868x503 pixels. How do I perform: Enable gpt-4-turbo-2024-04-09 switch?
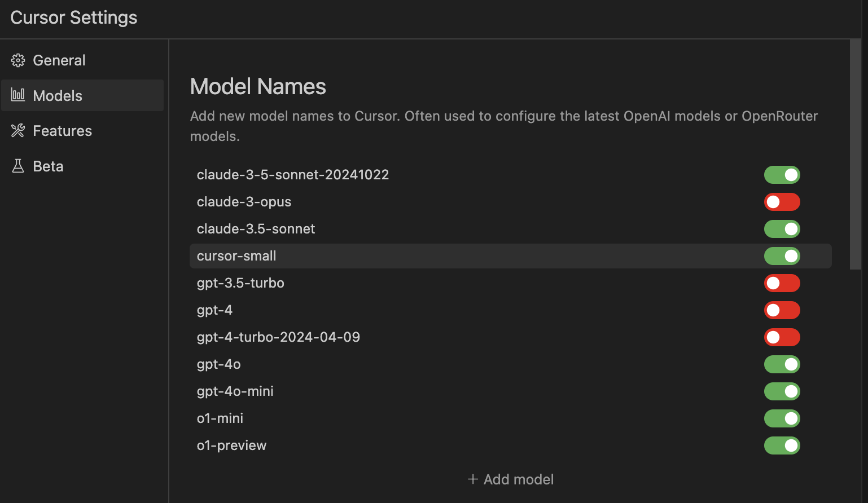(782, 337)
